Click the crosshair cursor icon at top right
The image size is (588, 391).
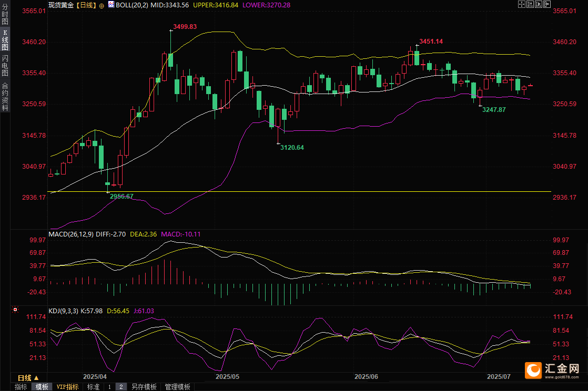click(521, 4)
